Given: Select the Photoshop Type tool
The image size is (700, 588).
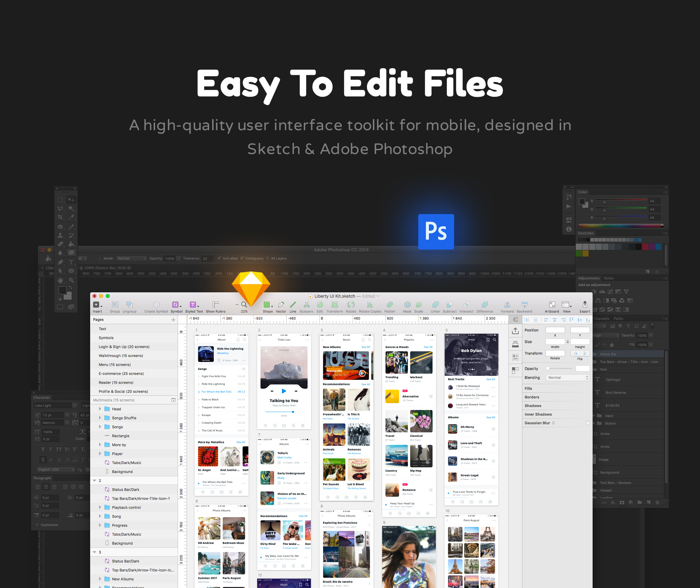Looking at the screenshot, I should pos(71,262).
